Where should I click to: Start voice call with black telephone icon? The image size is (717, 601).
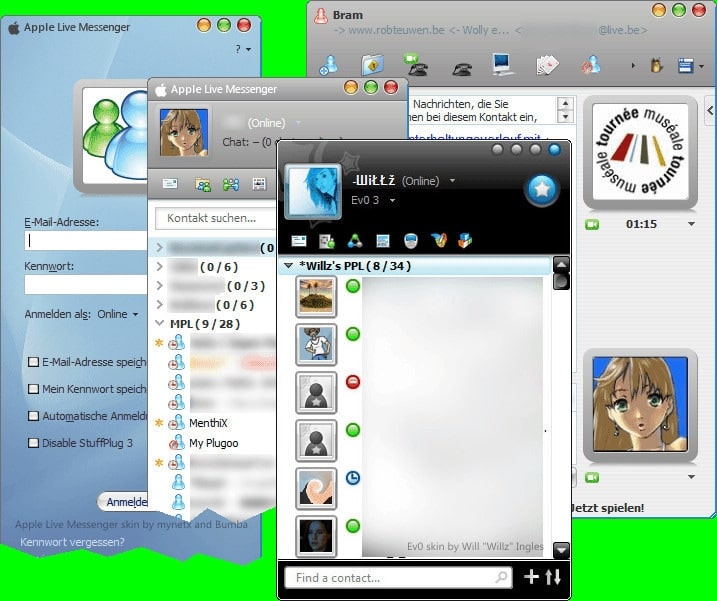pyautogui.click(x=462, y=69)
